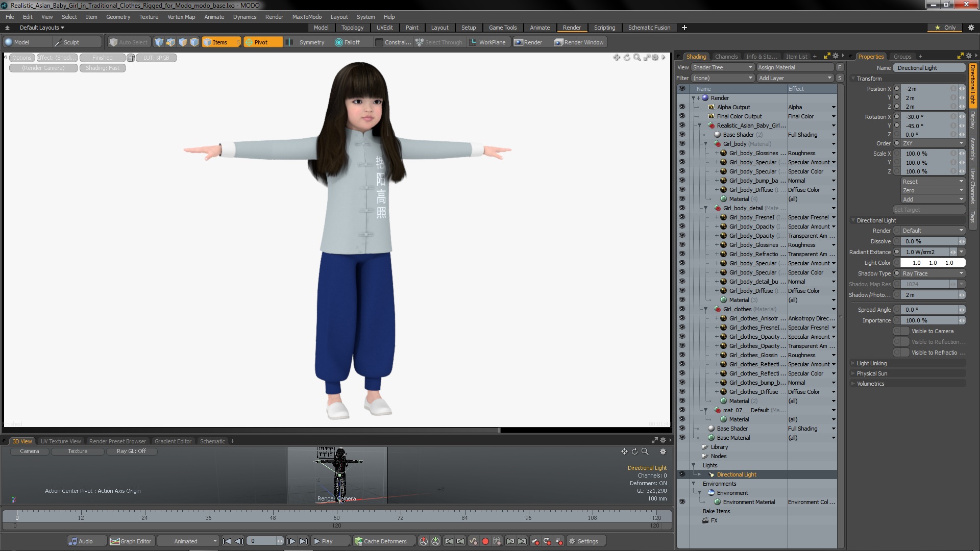The height and width of the screenshot is (551, 980).
Task: Toggle visibility of Environment Material
Action: pyautogui.click(x=682, y=502)
